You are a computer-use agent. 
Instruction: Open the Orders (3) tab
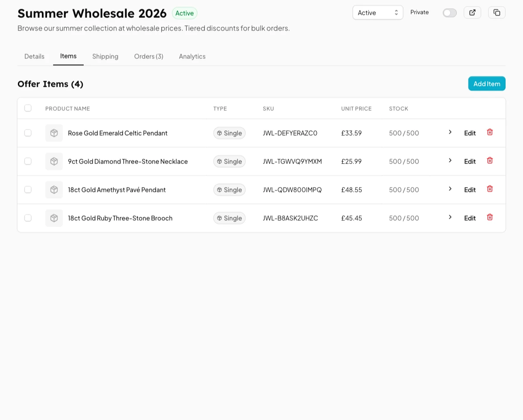tap(149, 56)
